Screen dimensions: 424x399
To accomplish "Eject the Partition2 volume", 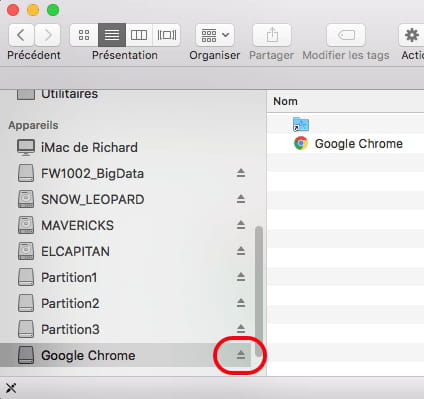I will coord(241,303).
